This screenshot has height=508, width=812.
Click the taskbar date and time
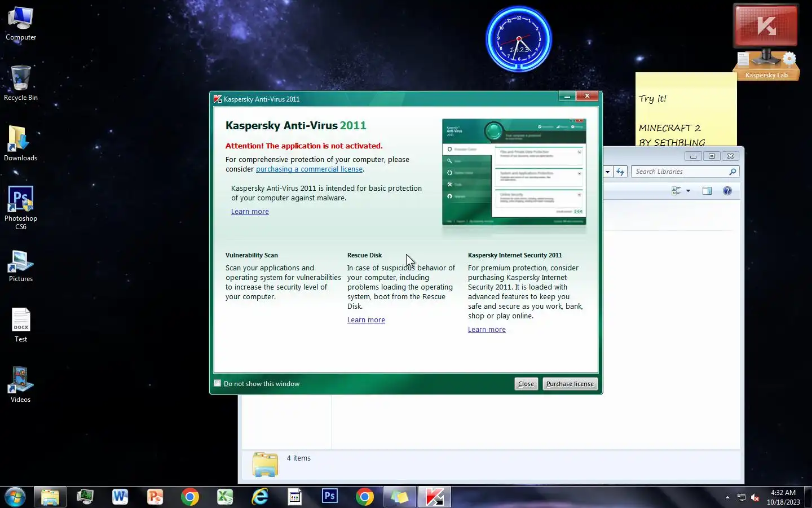pos(783,497)
